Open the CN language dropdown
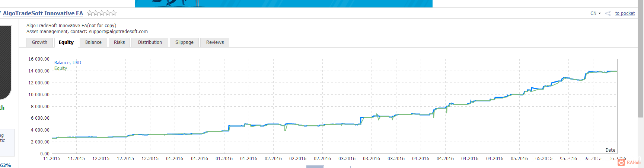The width and height of the screenshot is (644, 168). click(x=596, y=13)
